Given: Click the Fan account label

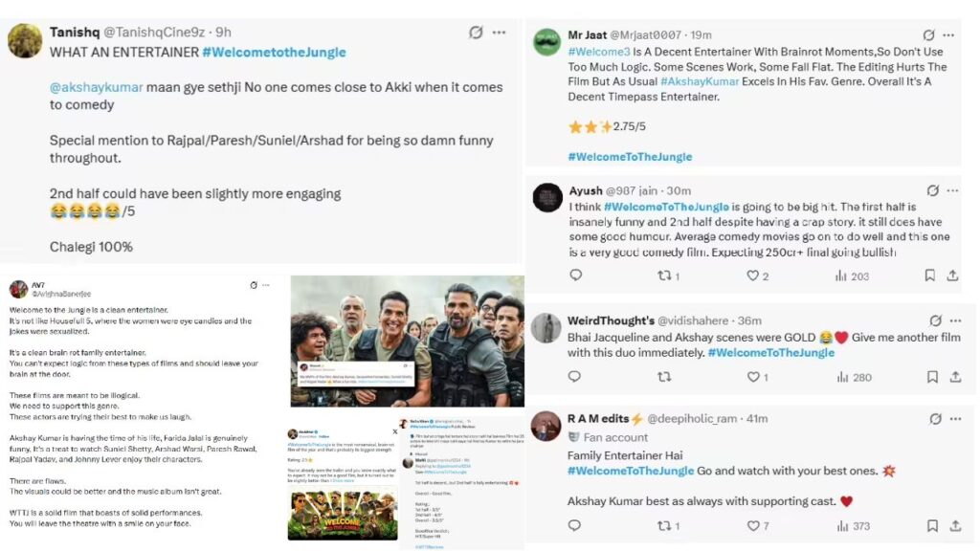Looking at the screenshot, I should pos(615,437).
